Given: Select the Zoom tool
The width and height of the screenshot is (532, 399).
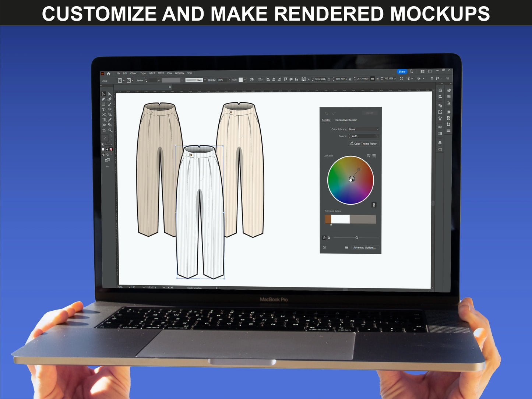Looking at the screenshot, I should click(110, 130).
